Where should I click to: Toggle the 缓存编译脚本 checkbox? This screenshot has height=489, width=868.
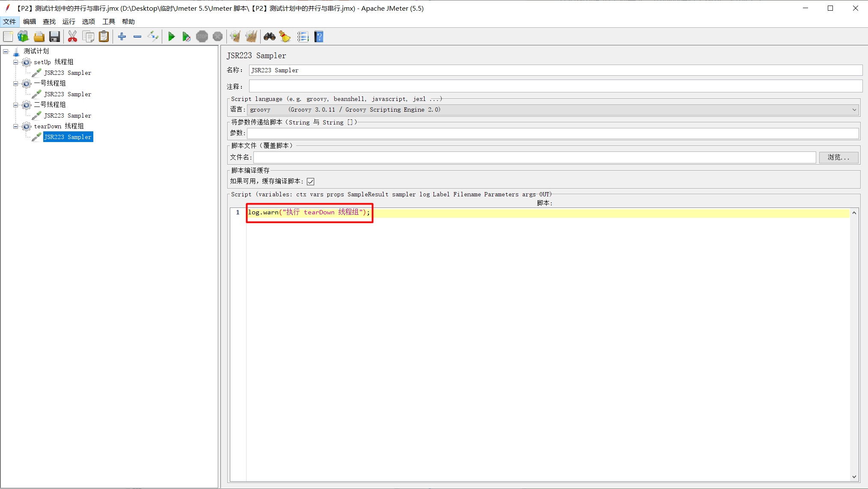click(x=311, y=181)
